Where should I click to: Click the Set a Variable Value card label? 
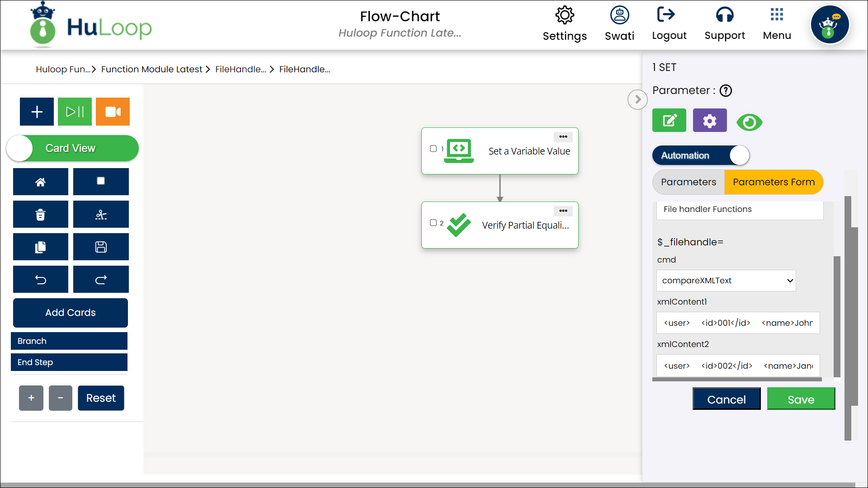[529, 151]
